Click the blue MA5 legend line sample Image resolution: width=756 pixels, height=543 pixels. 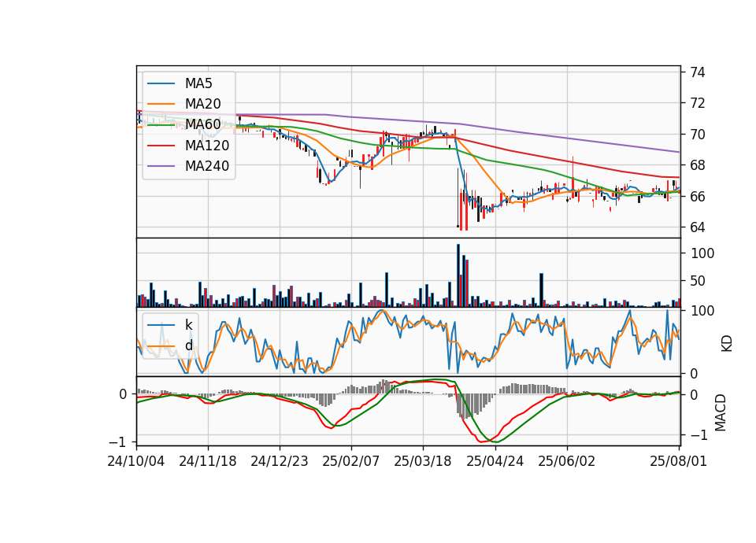[161, 83]
